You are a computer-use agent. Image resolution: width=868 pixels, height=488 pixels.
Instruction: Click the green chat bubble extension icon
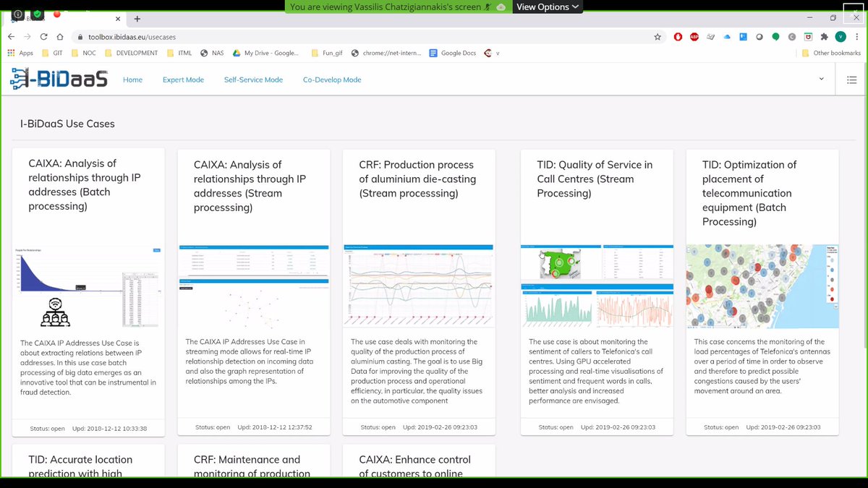pyautogui.click(x=775, y=36)
